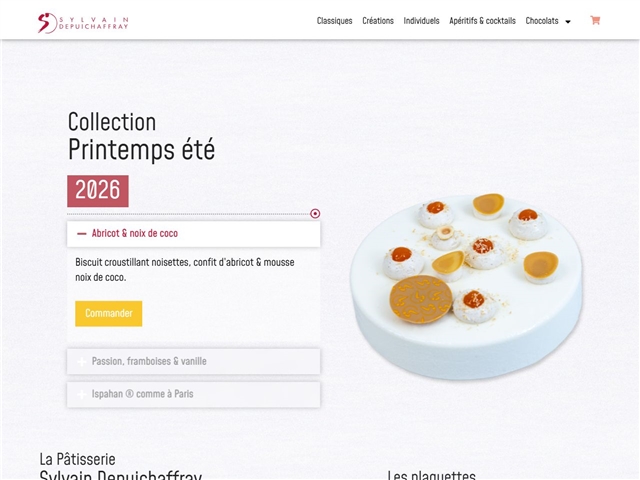The width and height of the screenshot is (640, 480).
Task: Expand the Ispahan ® comme à Paris section
Action: 193,394
